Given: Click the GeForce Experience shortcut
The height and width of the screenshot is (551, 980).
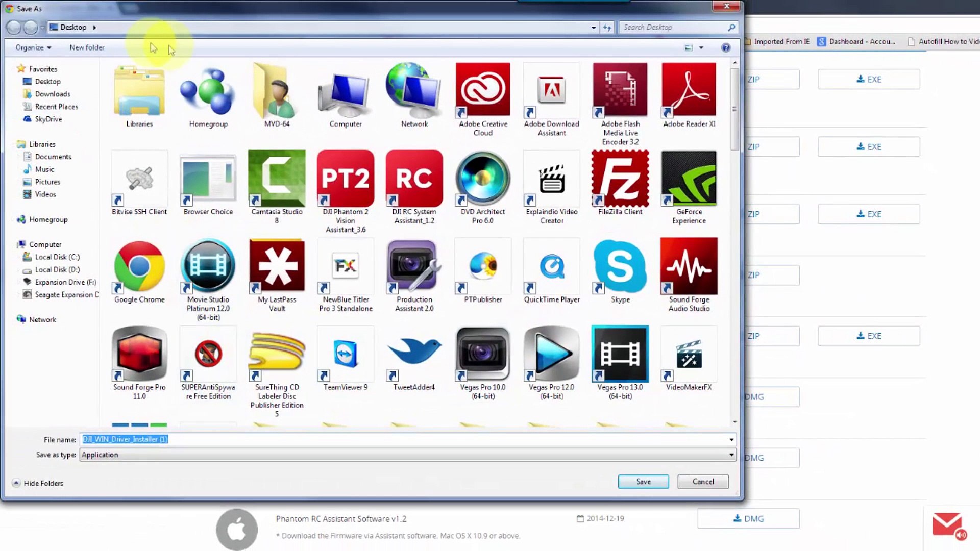Looking at the screenshot, I should 689,179.
